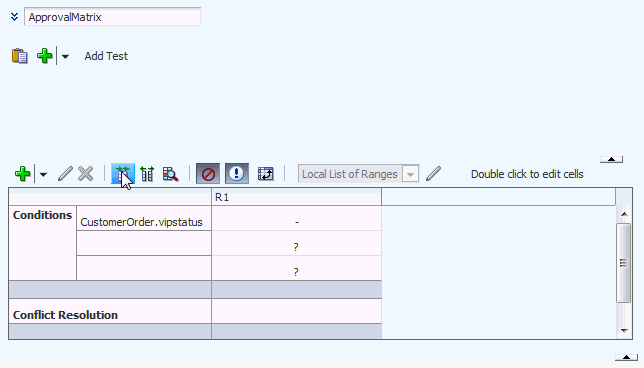Click the empty second condition name cell
Image resolution: width=644 pixels, height=368 pixels.
coord(144,243)
